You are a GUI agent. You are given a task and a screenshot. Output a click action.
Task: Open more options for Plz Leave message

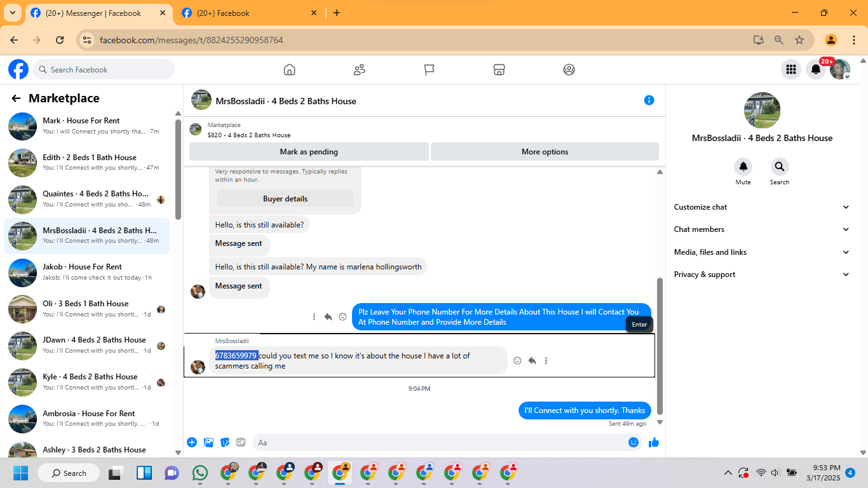pos(314,316)
